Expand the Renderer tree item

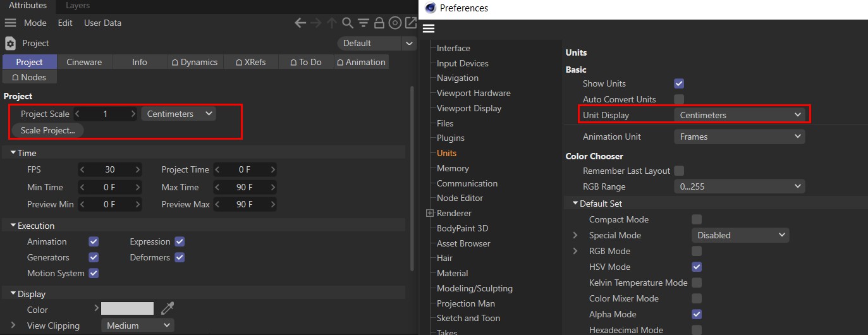[430, 214]
